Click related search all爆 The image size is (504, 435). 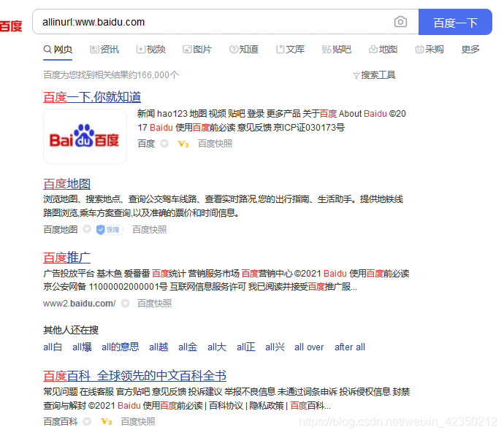[x=82, y=347]
